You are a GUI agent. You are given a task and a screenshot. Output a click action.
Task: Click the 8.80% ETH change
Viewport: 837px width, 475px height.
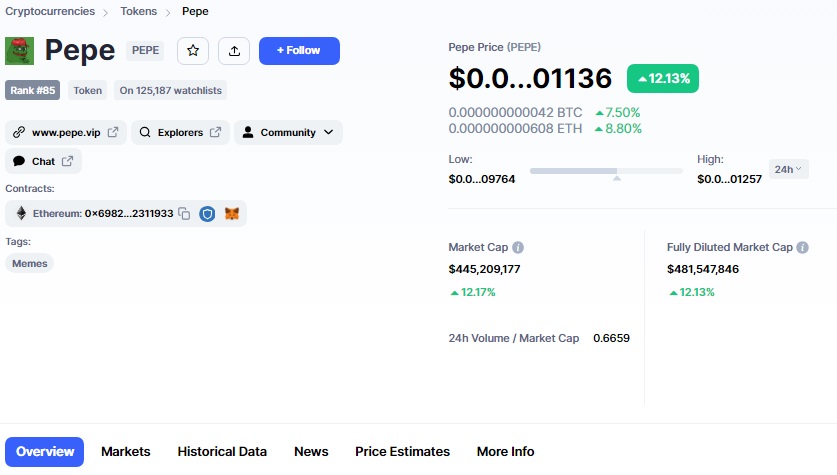pos(618,129)
